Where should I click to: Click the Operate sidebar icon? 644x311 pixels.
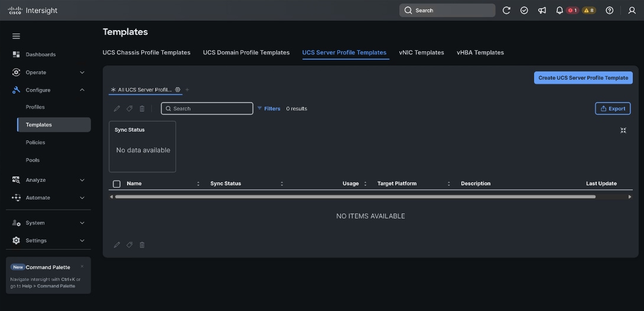point(16,72)
